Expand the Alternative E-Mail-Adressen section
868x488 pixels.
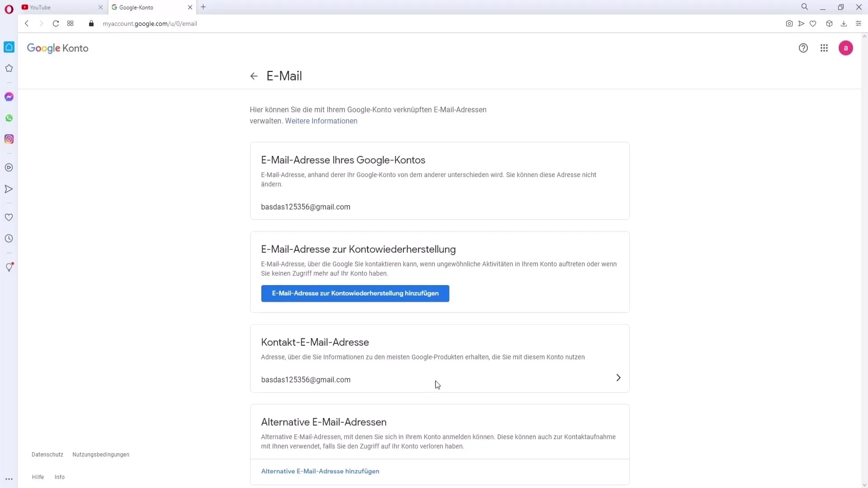[x=324, y=422]
